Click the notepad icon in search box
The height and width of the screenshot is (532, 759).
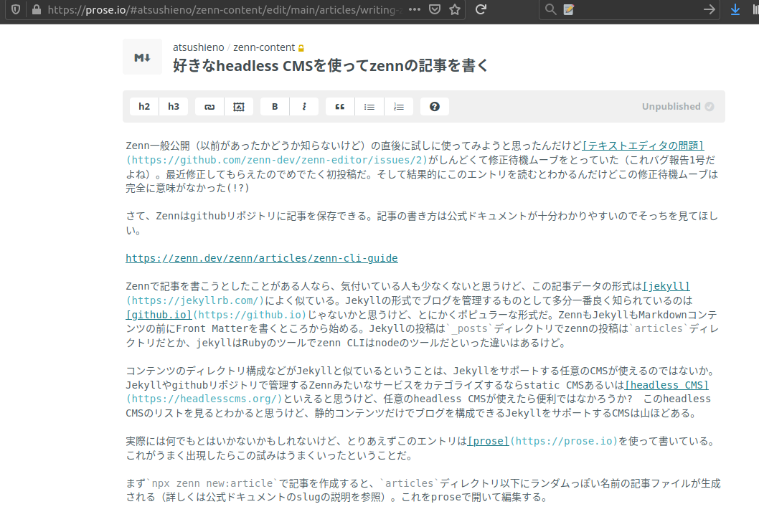[x=569, y=9]
